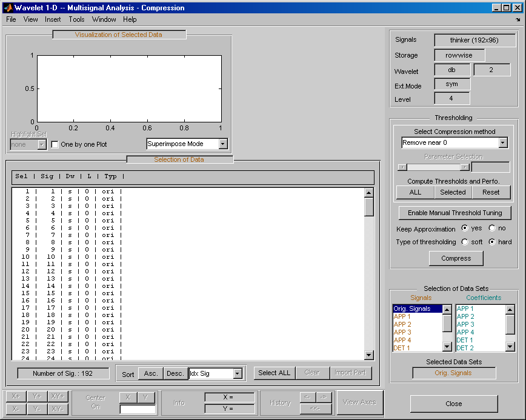Image resolution: width=526 pixels, height=420 pixels.
Task: Select APP 4 in Coefficients list
Action: [x=481, y=332]
